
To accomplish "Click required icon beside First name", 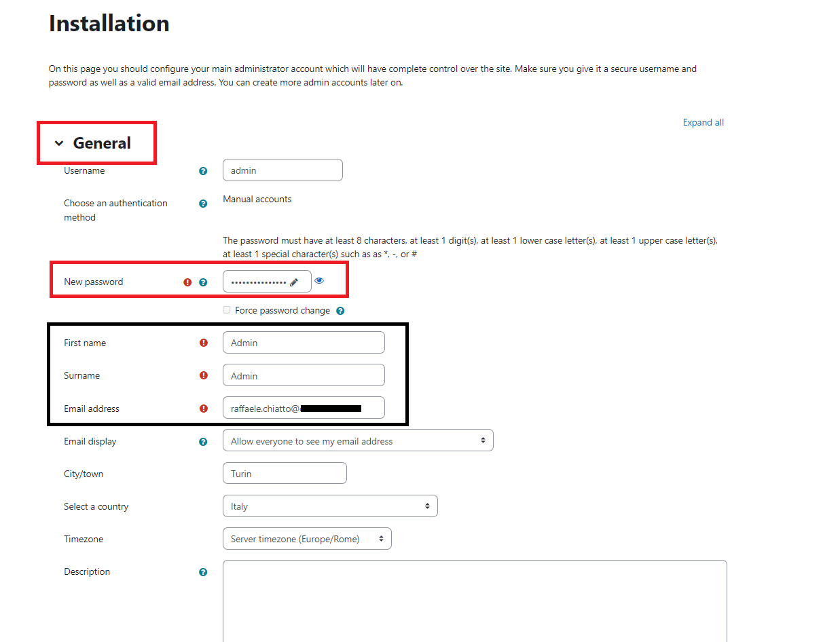I will click(203, 343).
